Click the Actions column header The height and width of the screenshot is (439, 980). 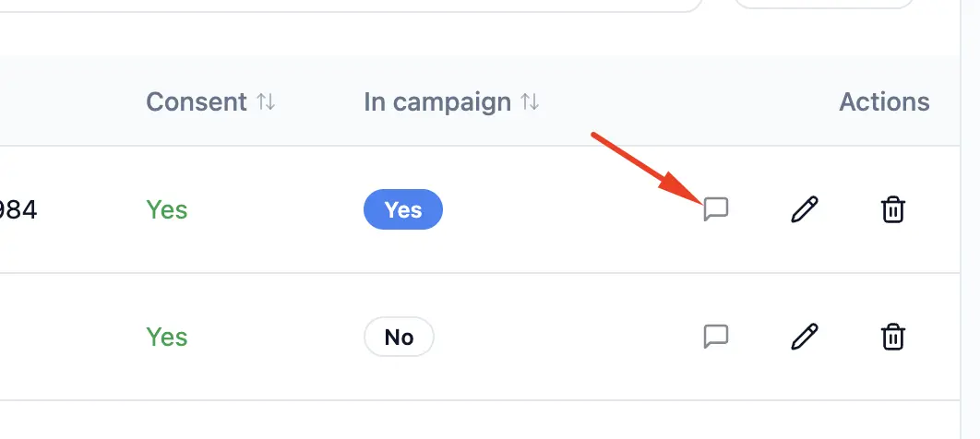883,101
